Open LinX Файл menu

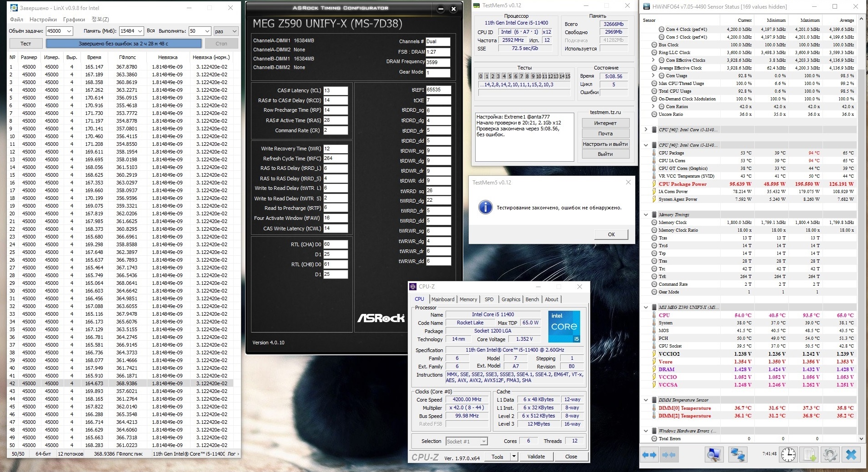tap(16, 20)
